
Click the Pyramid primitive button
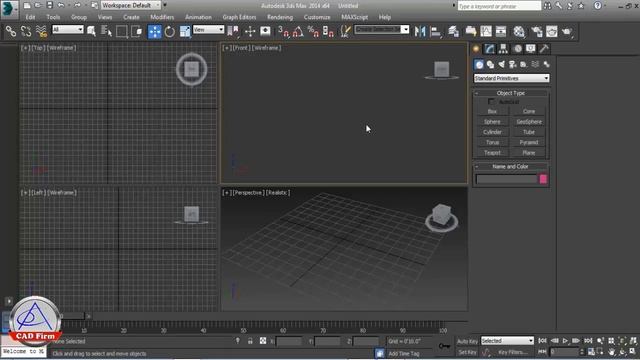pyautogui.click(x=529, y=142)
